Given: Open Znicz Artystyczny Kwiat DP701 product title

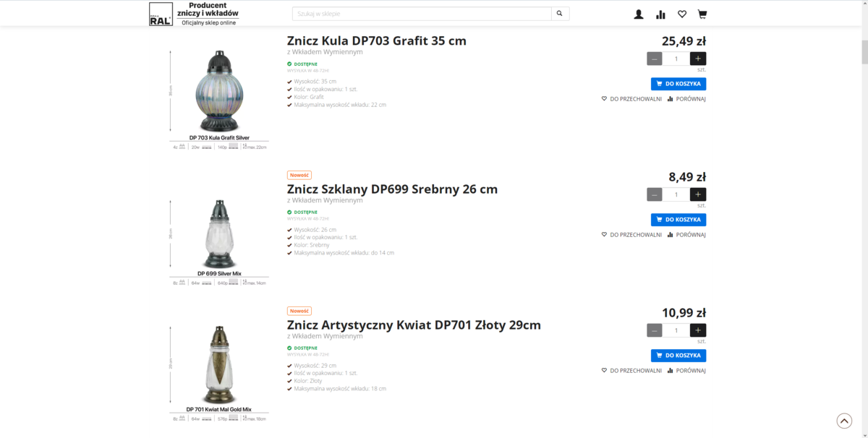Looking at the screenshot, I should point(414,325).
